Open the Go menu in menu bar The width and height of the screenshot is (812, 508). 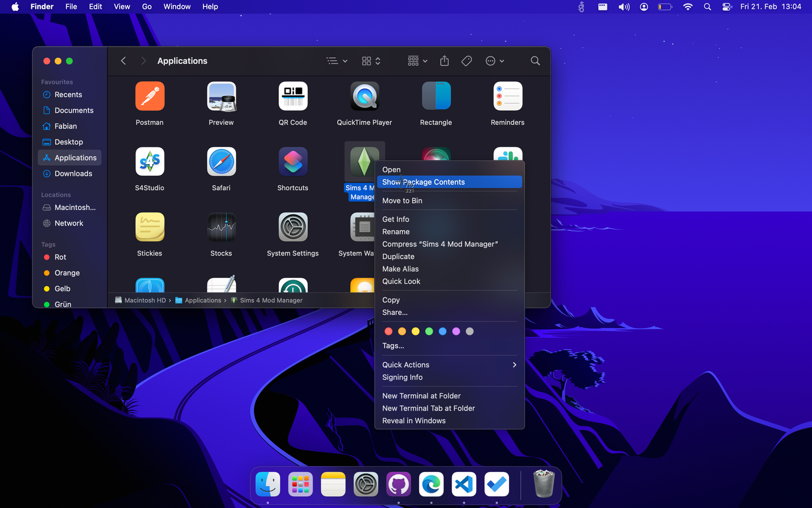147,6
